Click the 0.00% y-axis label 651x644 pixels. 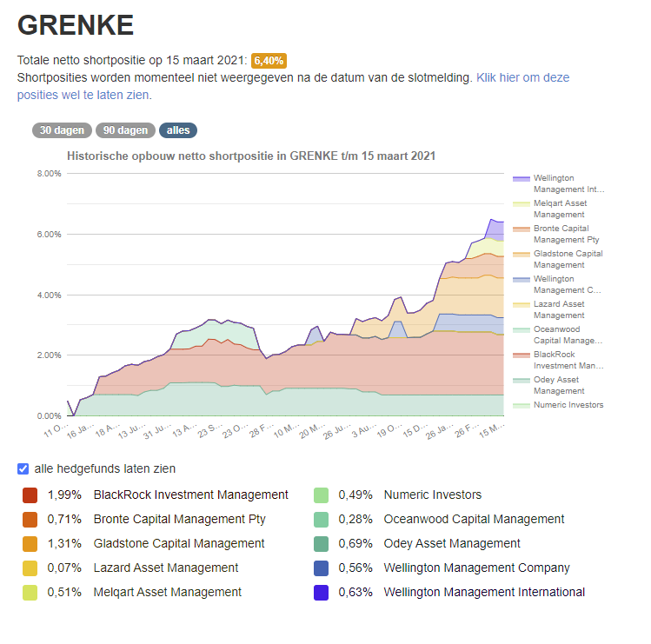coord(49,416)
